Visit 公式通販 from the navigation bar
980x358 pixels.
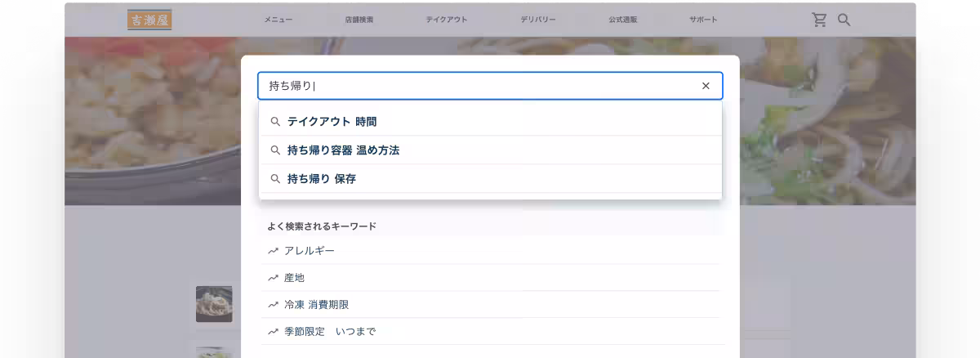[622, 20]
